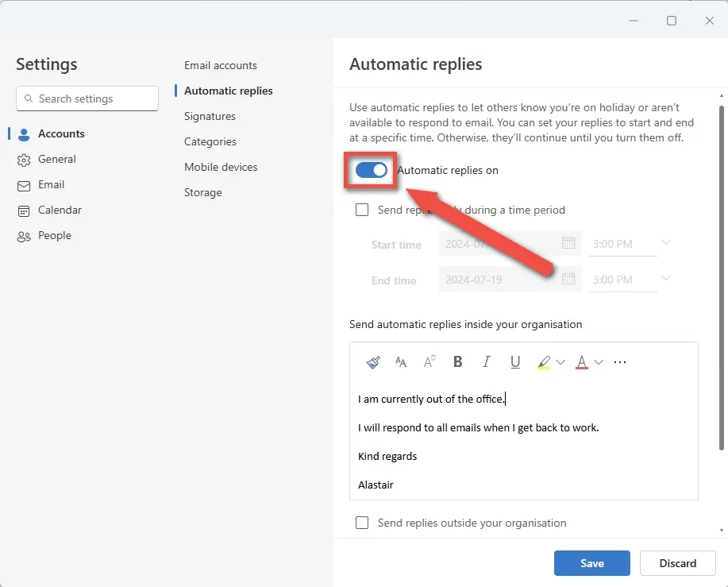Open the Start time calendar picker
The image size is (728, 587).
tap(568, 244)
